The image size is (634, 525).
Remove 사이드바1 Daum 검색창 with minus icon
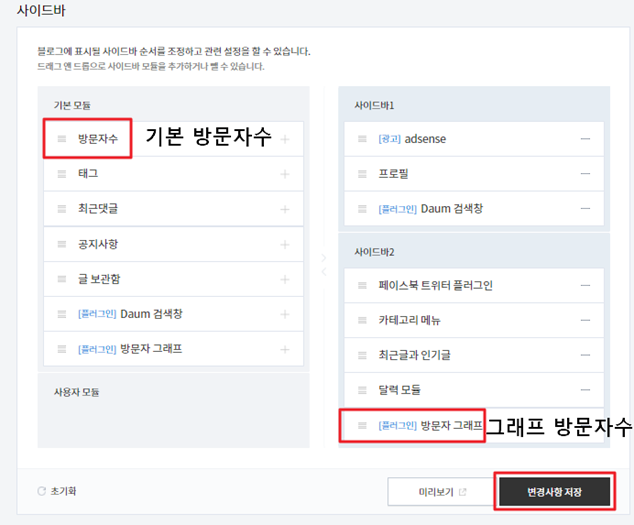coord(585,208)
